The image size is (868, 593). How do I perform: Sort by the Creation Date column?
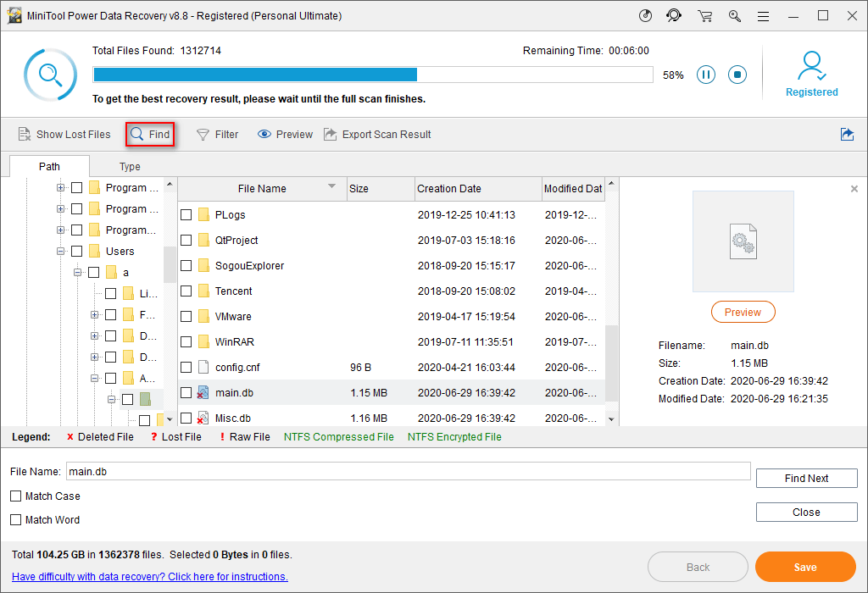tap(478, 189)
